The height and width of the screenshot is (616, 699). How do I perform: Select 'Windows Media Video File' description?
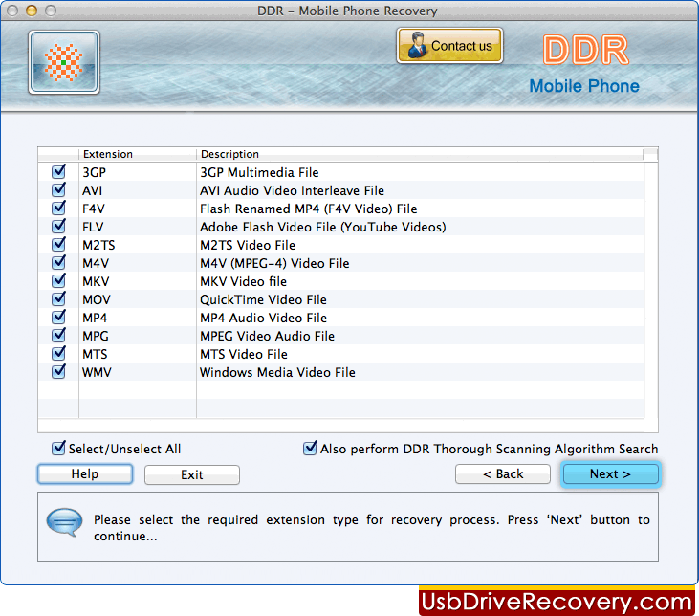[277, 372]
